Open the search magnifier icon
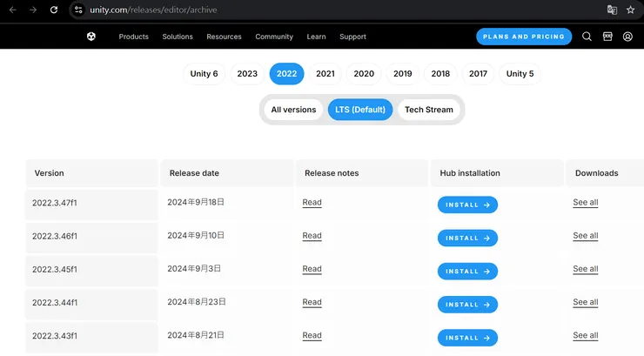Screen dimensions: 644x356 (x=587, y=37)
